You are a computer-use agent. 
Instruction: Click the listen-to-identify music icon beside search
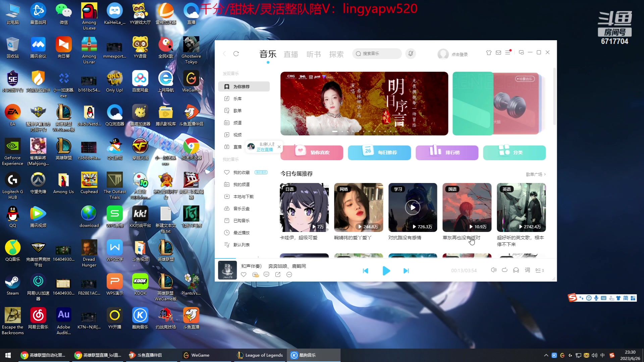[x=411, y=53]
